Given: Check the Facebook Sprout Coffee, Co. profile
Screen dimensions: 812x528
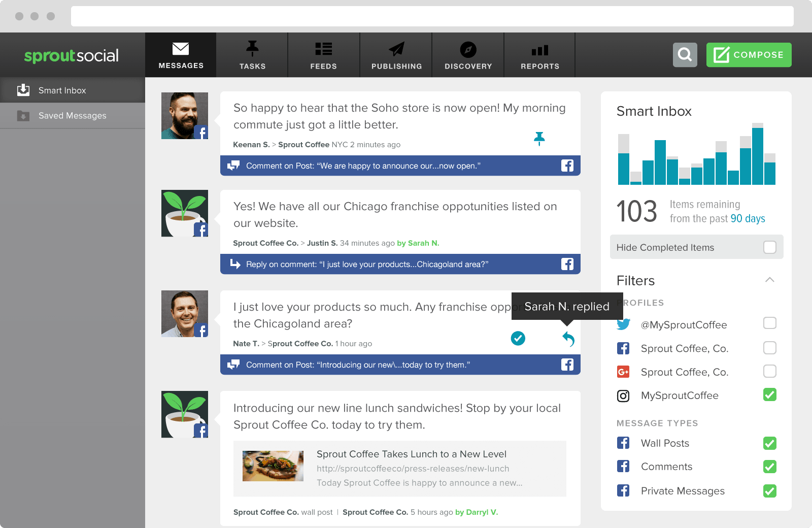Looking at the screenshot, I should [x=770, y=348].
